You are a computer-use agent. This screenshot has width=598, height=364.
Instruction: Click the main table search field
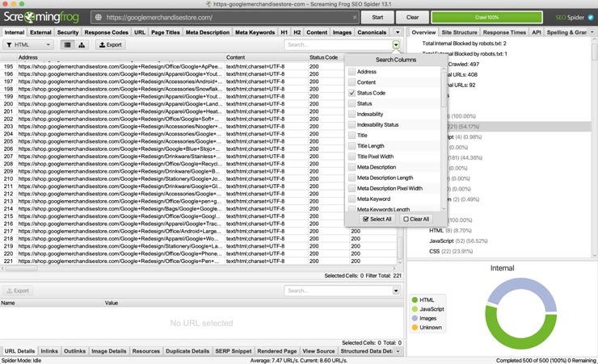tap(339, 45)
